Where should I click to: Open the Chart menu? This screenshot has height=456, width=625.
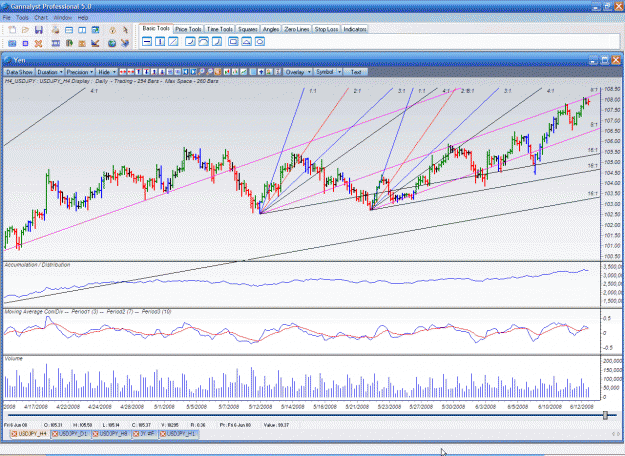tap(41, 18)
